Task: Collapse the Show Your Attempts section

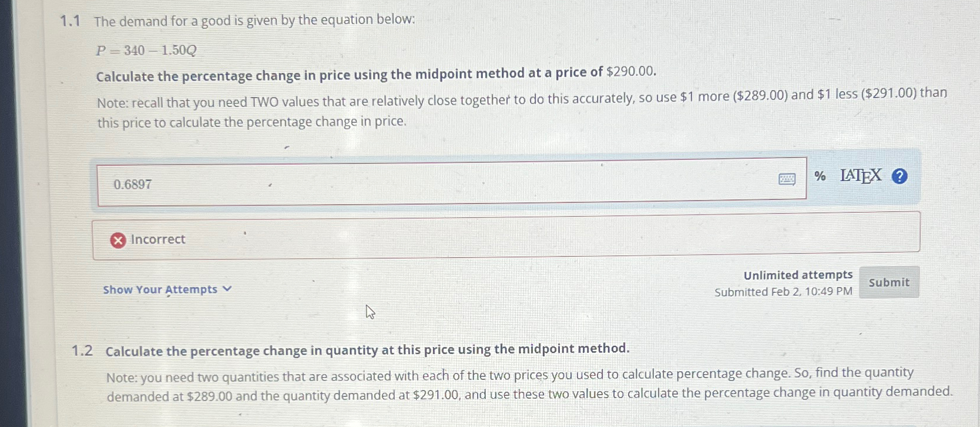Action: [x=160, y=289]
